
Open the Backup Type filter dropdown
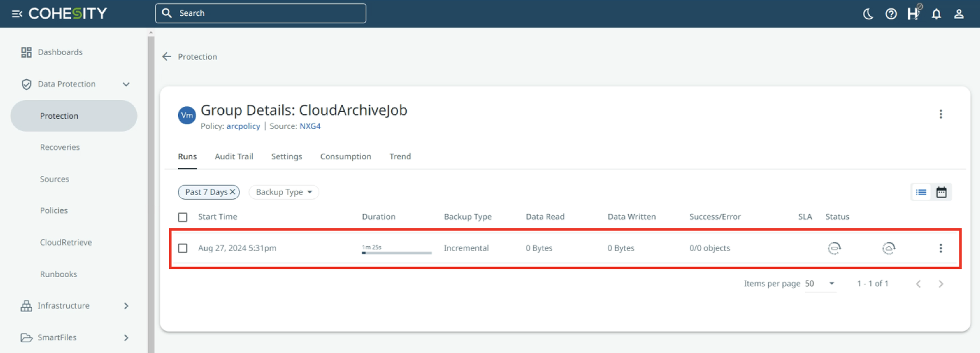(x=284, y=192)
